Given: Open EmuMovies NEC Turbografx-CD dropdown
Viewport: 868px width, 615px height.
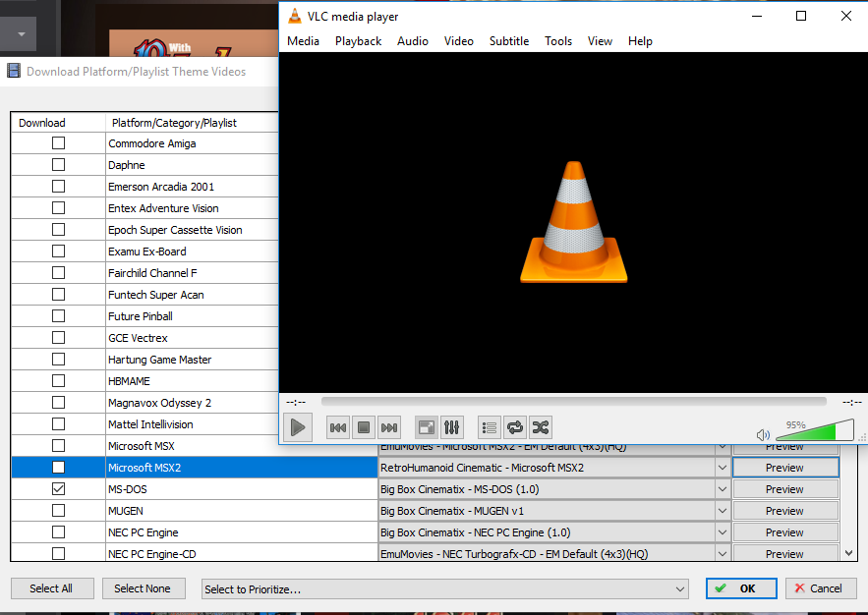Looking at the screenshot, I should [x=722, y=554].
